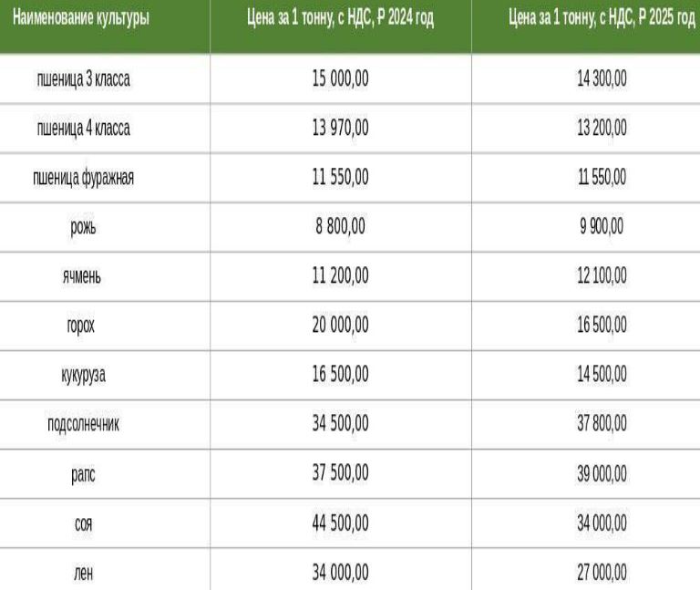
Task: Select the 'пшеница 4 класса' crop cell
Action: point(83,129)
